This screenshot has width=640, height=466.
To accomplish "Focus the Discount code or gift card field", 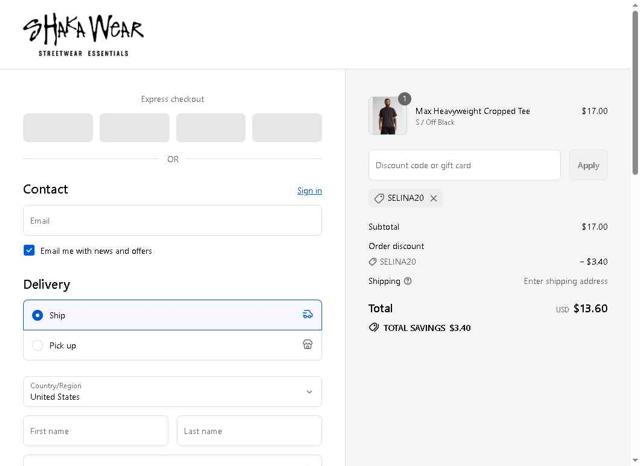I will [x=464, y=165].
